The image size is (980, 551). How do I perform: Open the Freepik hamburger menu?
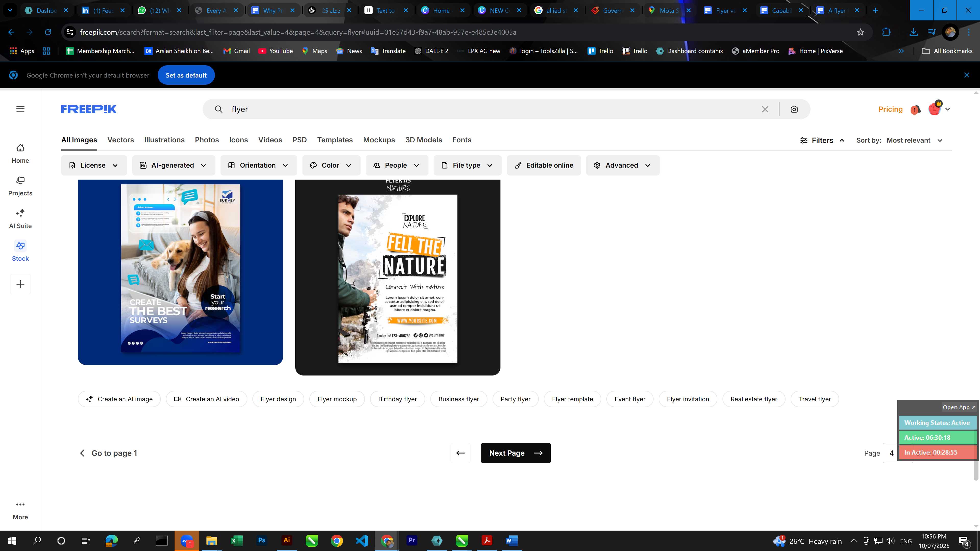click(20, 109)
